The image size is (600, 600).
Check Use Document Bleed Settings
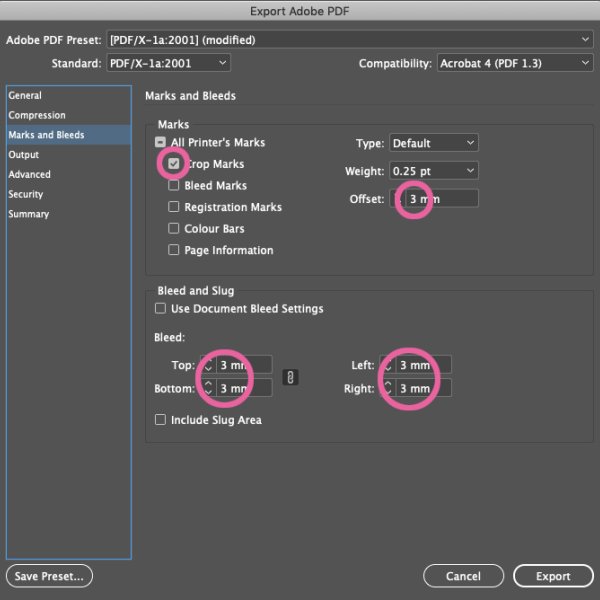point(160,308)
